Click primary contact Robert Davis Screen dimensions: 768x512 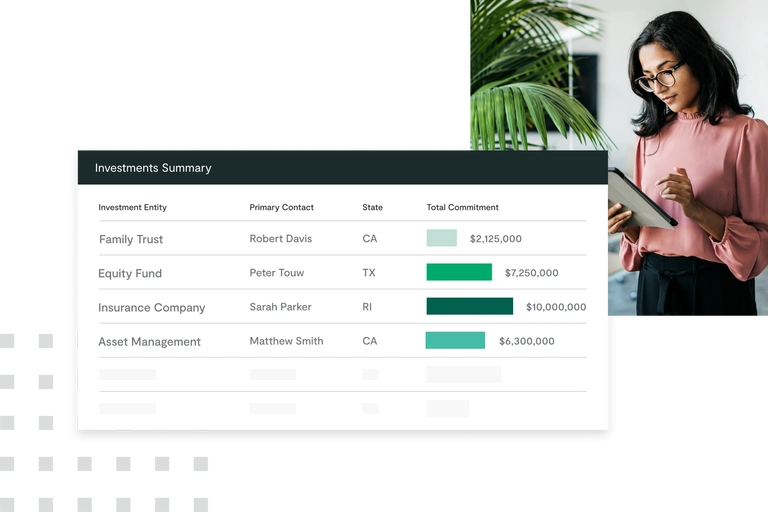(x=280, y=239)
